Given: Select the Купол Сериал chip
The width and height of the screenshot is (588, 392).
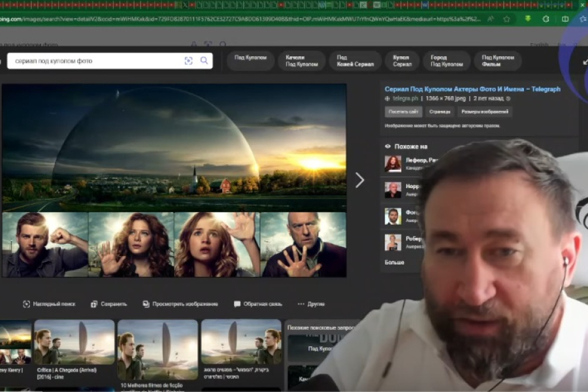Looking at the screenshot, I should [402, 60].
